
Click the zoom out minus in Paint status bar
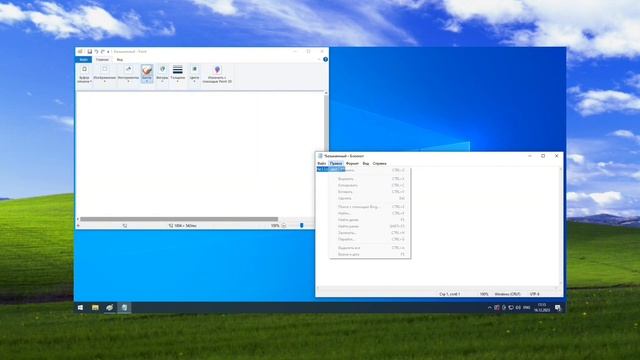pos(284,226)
